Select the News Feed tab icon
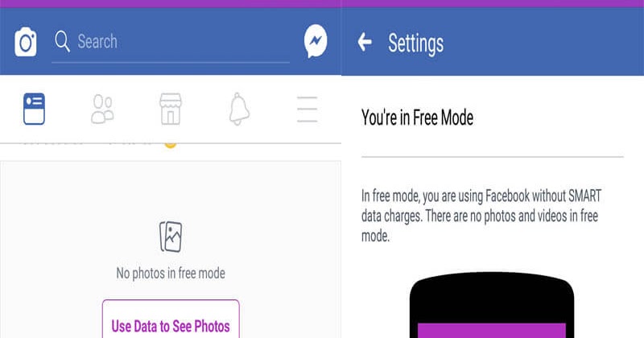 point(34,109)
